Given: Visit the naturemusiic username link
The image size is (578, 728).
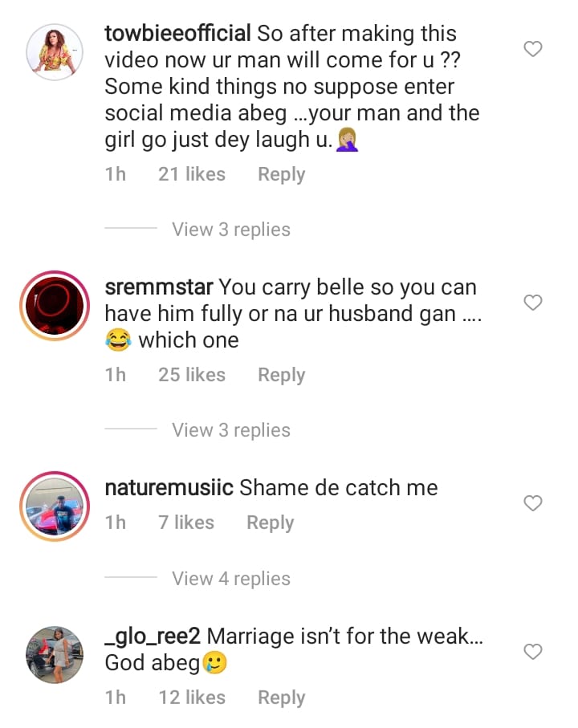Looking at the screenshot, I should coord(169,487).
